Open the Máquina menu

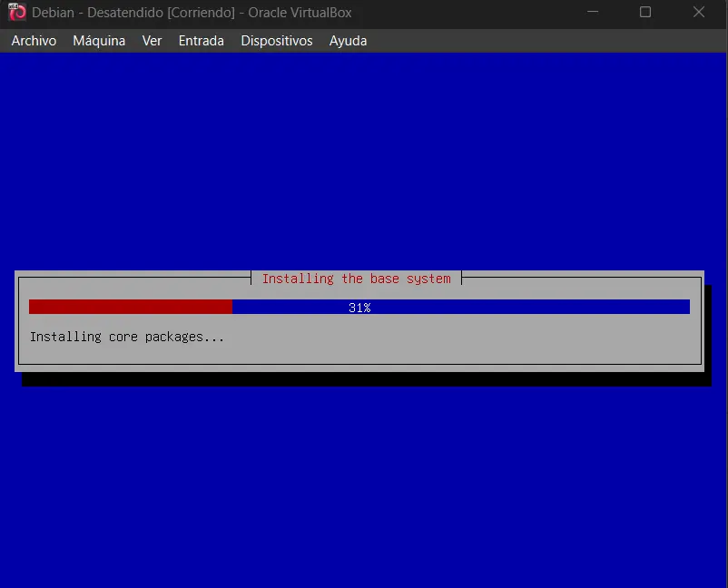pos(98,41)
